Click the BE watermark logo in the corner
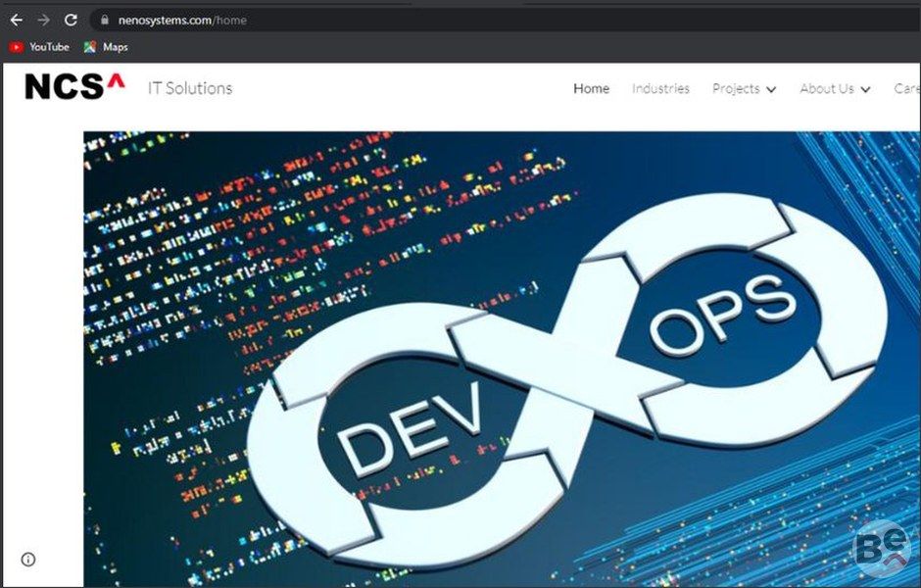The width and height of the screenshot is (921, 588). [x=881, y=548]
